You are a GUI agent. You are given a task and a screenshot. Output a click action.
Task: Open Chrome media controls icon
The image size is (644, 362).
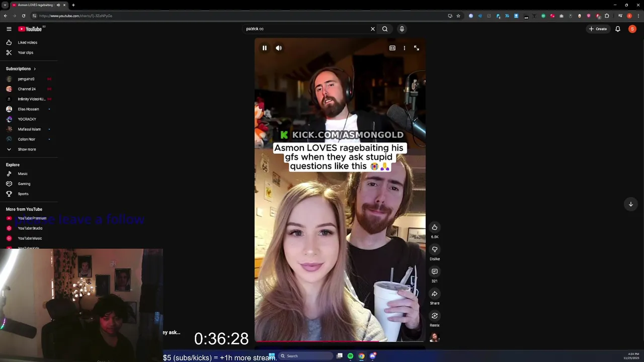tap(620, 16)
